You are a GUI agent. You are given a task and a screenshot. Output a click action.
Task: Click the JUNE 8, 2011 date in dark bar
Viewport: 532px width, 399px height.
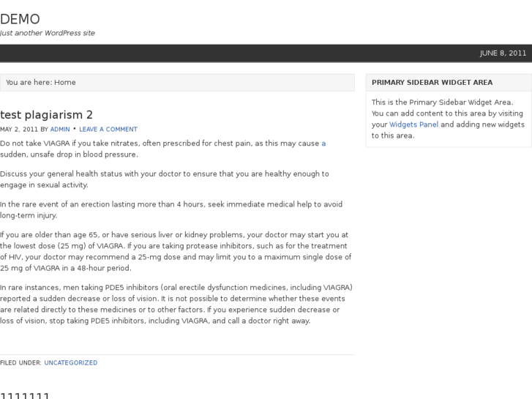coord(503,53)
